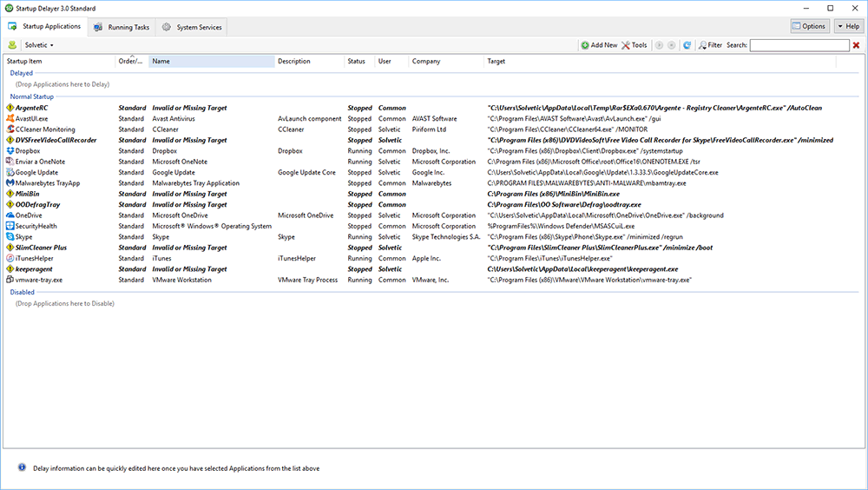Click the iTunesHelper row icon
868x490 pixels.
click(10, 258)
